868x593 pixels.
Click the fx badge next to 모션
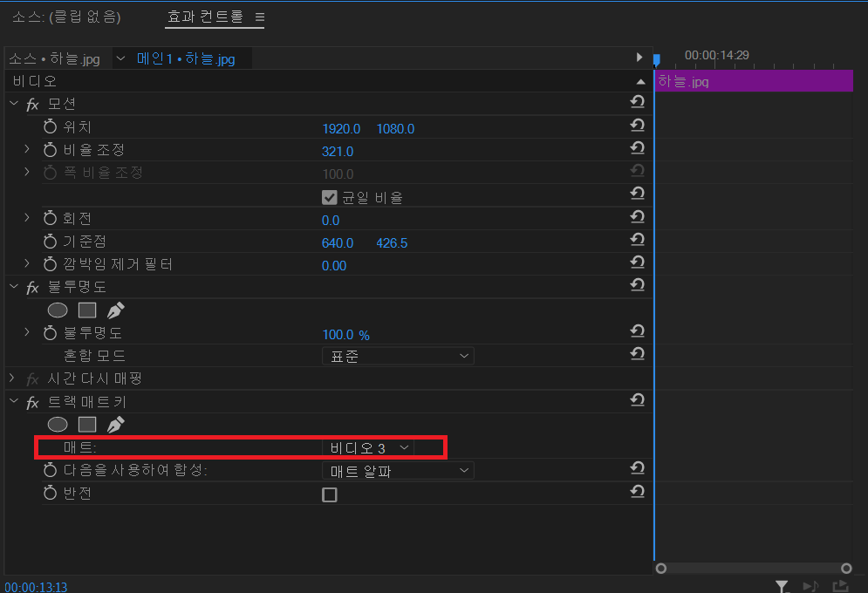point(34,103)
